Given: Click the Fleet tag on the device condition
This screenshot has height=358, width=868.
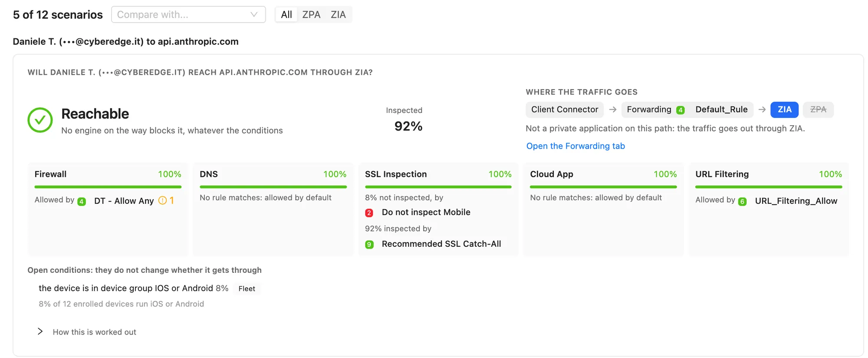Looking at the screenshot, I should coord(247,288).
